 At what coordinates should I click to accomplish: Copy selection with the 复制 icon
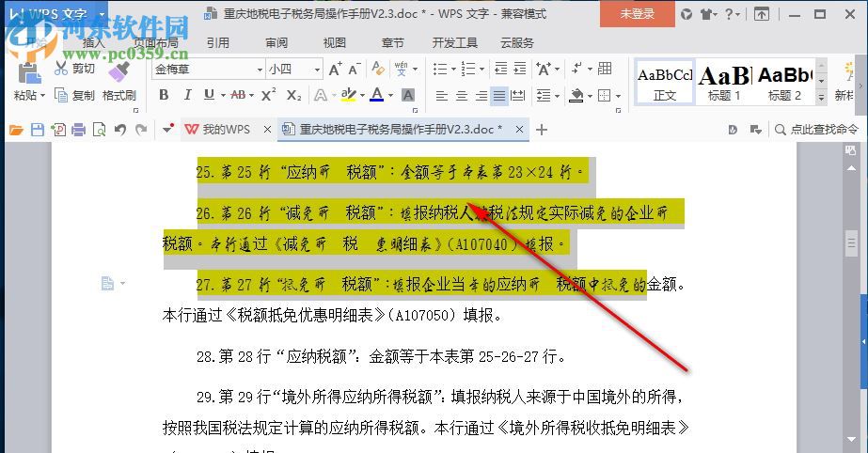coord(61,95)
